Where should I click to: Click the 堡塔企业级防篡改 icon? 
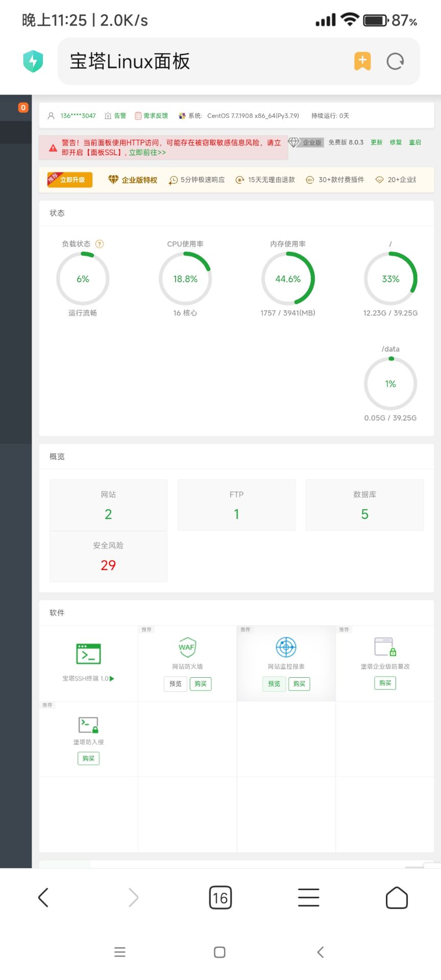[x=385, y=647]
